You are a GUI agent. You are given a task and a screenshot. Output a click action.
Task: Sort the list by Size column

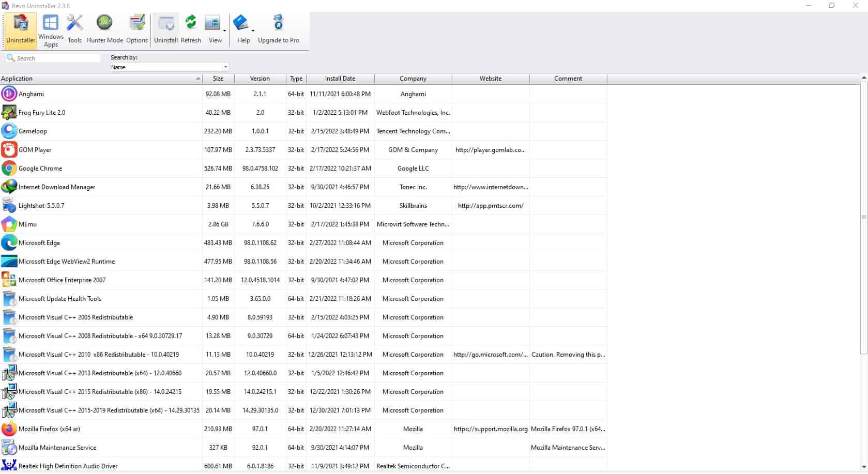point(218,79)
